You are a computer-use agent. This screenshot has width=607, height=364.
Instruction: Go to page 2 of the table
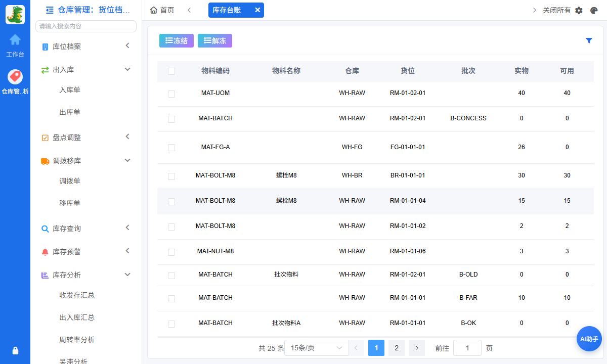point(397,348)
